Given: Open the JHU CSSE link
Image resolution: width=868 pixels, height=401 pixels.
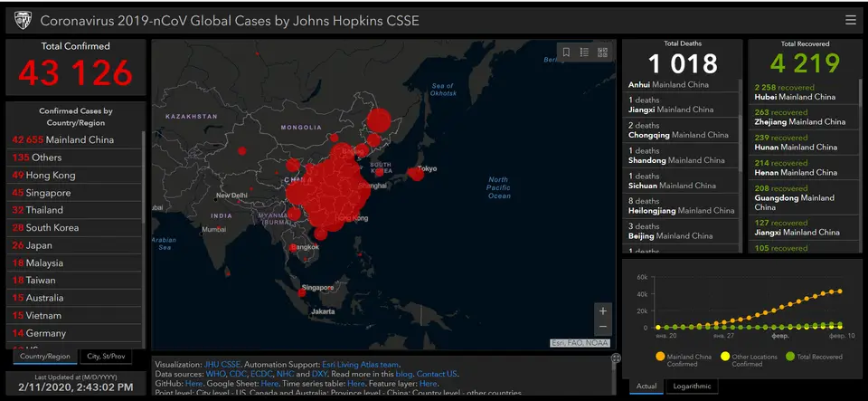Looking at the screenshot, I should pyautogui.click(x=222, y=365).
